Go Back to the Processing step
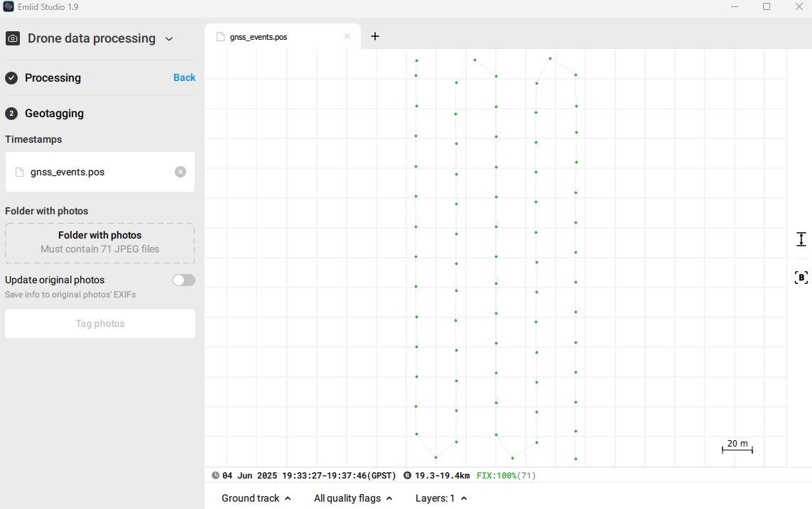 184,78
